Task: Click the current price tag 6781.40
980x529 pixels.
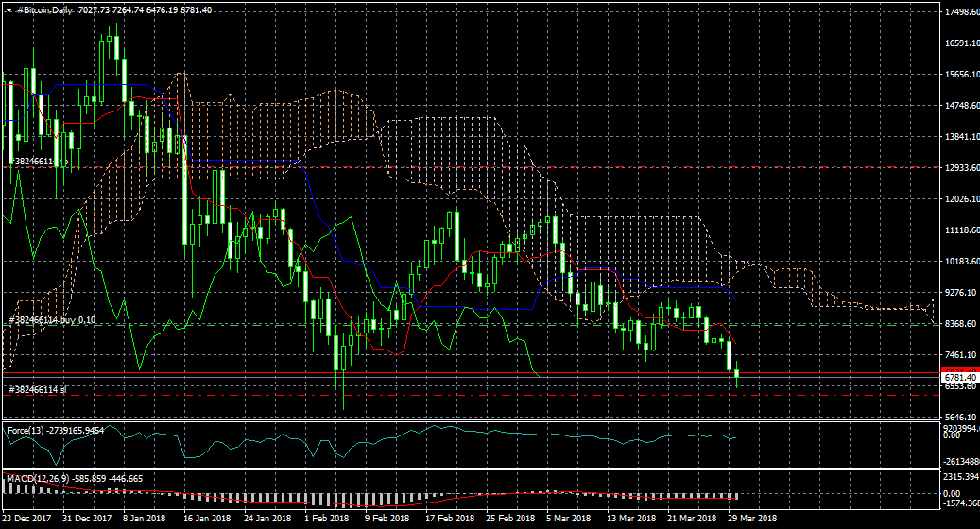Action: [959, 378]
